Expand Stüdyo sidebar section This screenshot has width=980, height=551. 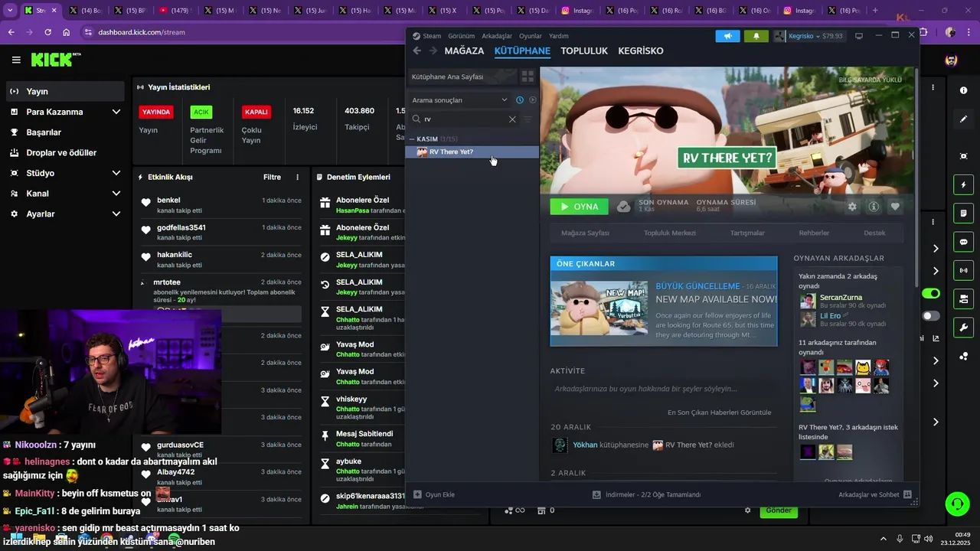coord(116,173)
